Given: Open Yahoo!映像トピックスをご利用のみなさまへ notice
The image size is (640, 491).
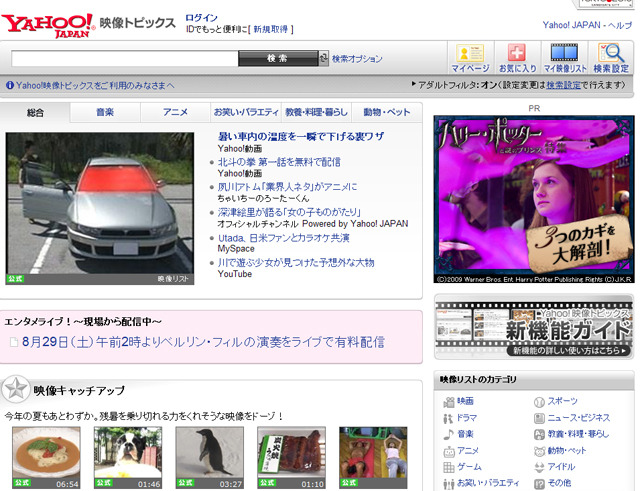Looking at the screenshot, I should [95, 85].
